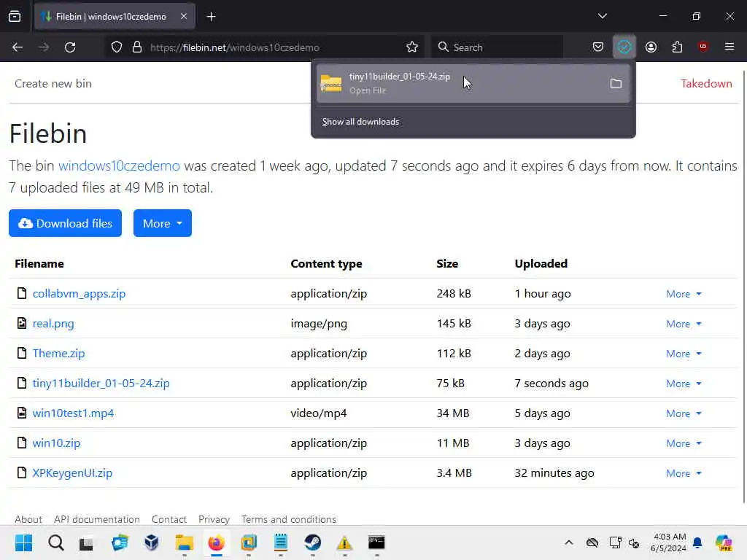
Task: Open the Firefox hamburger application menu
Action: pyautogui.click(x=729, y=47)
